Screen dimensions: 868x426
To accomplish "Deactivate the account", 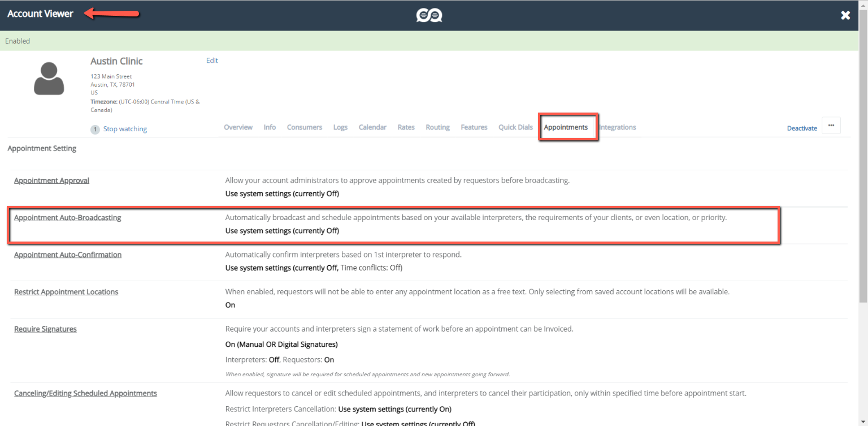I will point(802,128).
